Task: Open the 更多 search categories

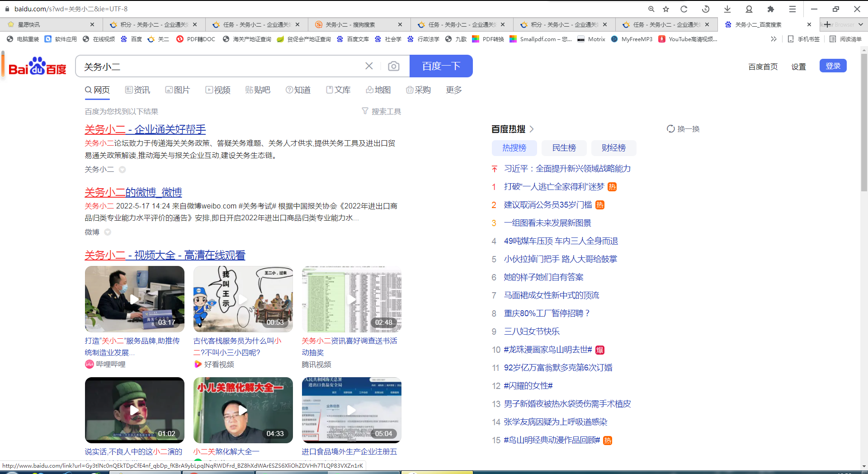Action: pos(453,90)
